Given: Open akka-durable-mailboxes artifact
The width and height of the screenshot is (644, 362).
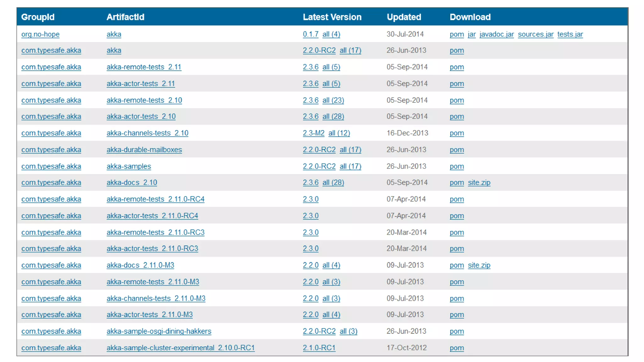Looking at the screenshot, I should [x=144, y=150].
